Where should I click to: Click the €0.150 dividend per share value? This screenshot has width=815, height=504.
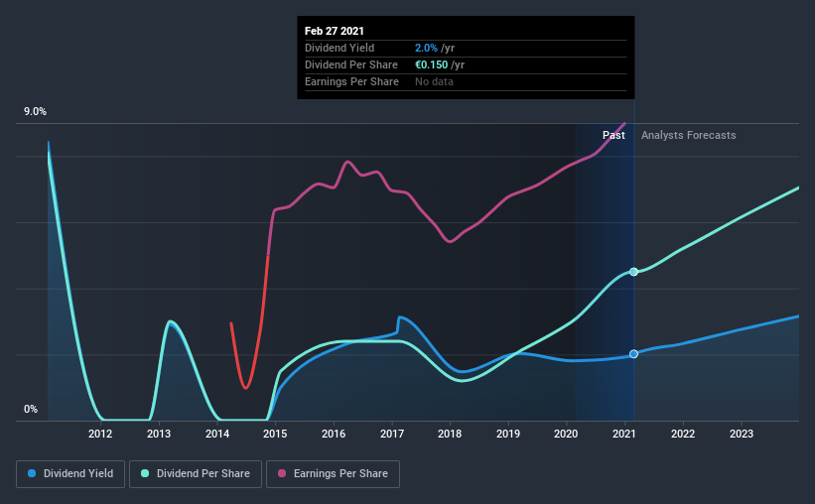[x=432, y=64]
